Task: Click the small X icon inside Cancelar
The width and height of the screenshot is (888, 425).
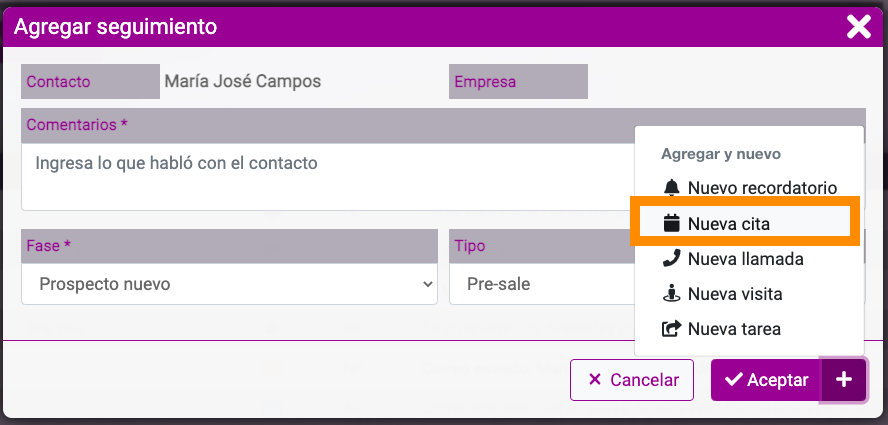Action: [x=595, y=380]
